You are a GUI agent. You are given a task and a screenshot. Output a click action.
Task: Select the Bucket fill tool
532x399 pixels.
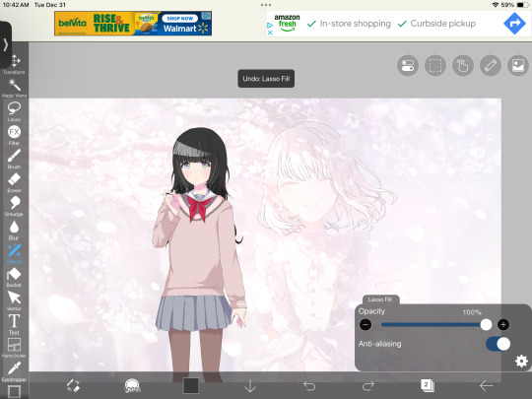click(14, 277)
